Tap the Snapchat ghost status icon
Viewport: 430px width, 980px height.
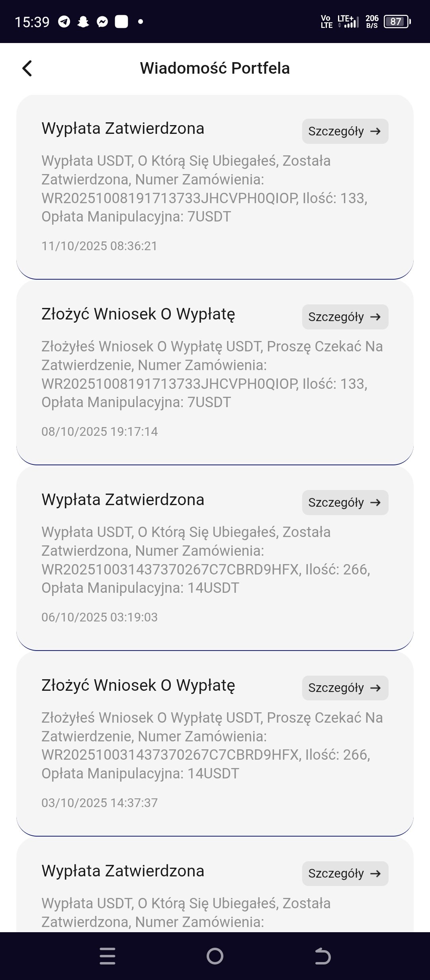83,22
